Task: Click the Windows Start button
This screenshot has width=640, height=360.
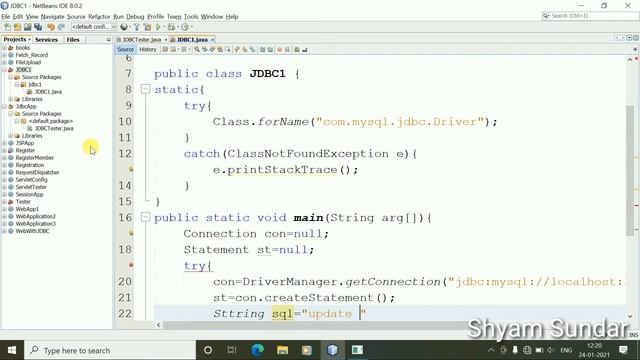Action: pyautogui.click(x=12, y=350)
